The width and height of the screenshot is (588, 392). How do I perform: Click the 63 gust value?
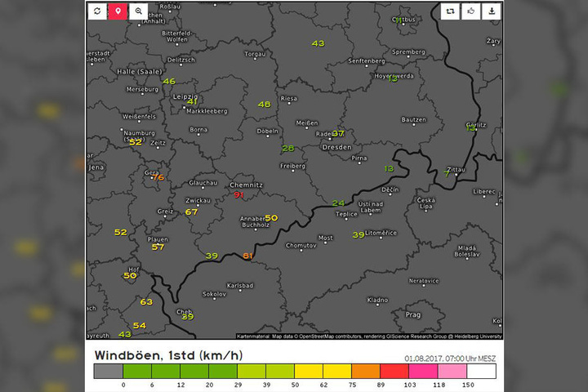[x=146, y=302]
